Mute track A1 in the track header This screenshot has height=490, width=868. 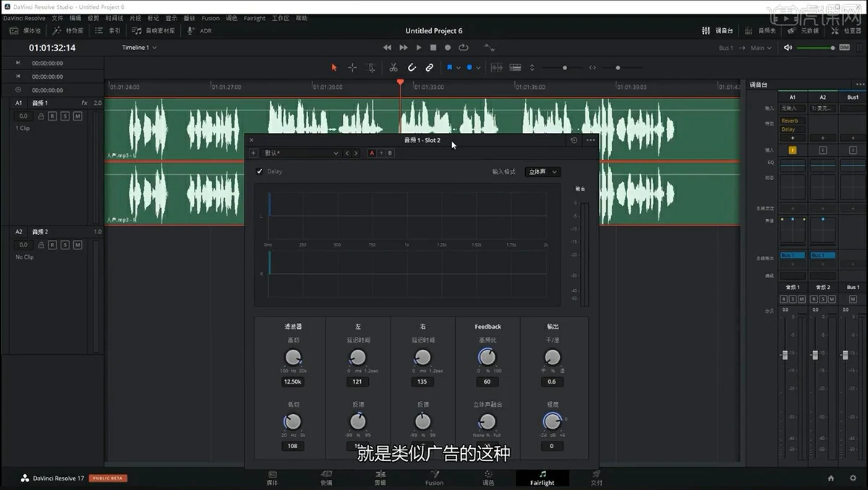point(77,116)
